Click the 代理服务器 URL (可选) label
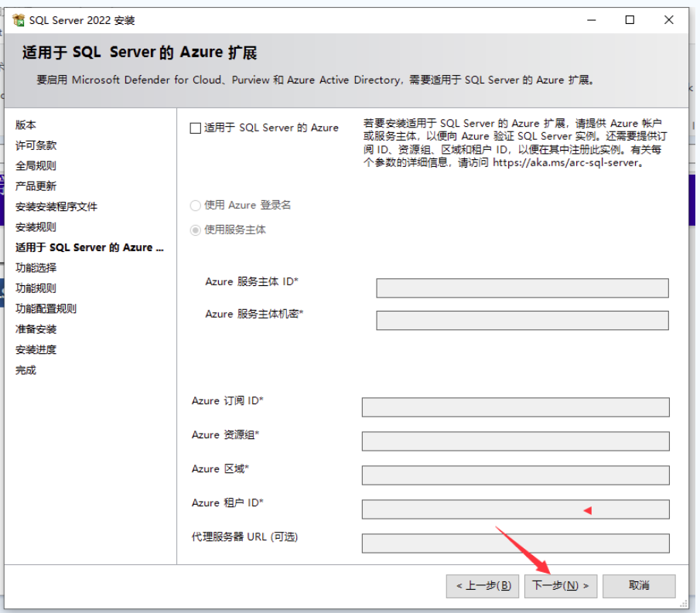The image size is (700, 613). coord(244,536)
